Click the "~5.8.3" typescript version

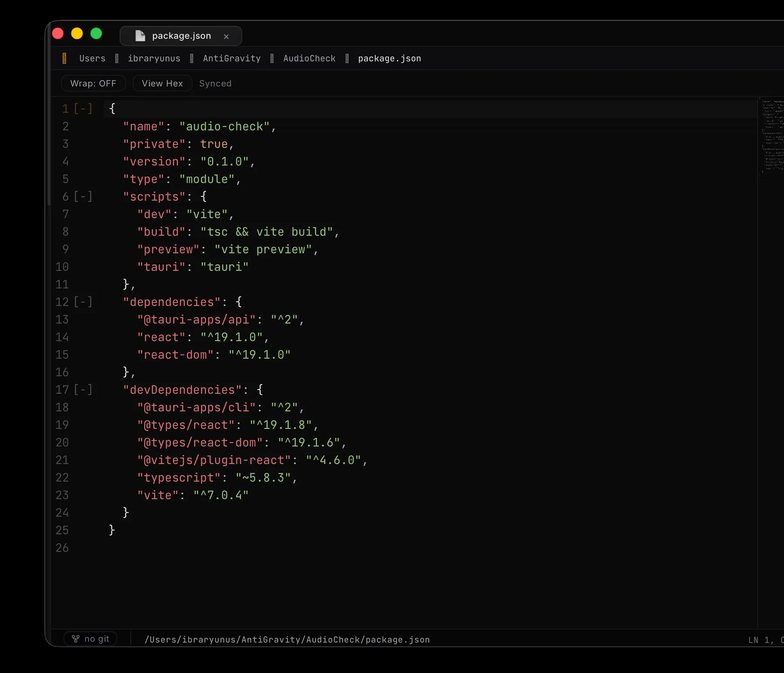(264, 478)
